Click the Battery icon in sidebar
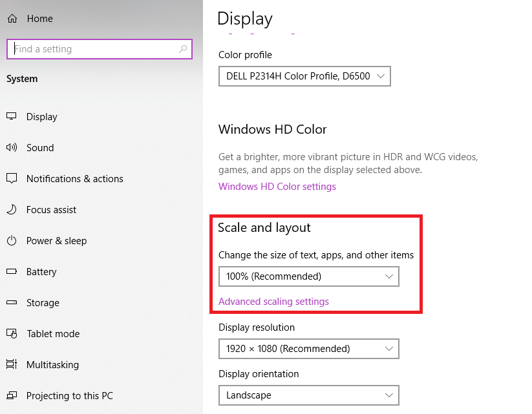532x414 pixels. click(x=12, y=271)
